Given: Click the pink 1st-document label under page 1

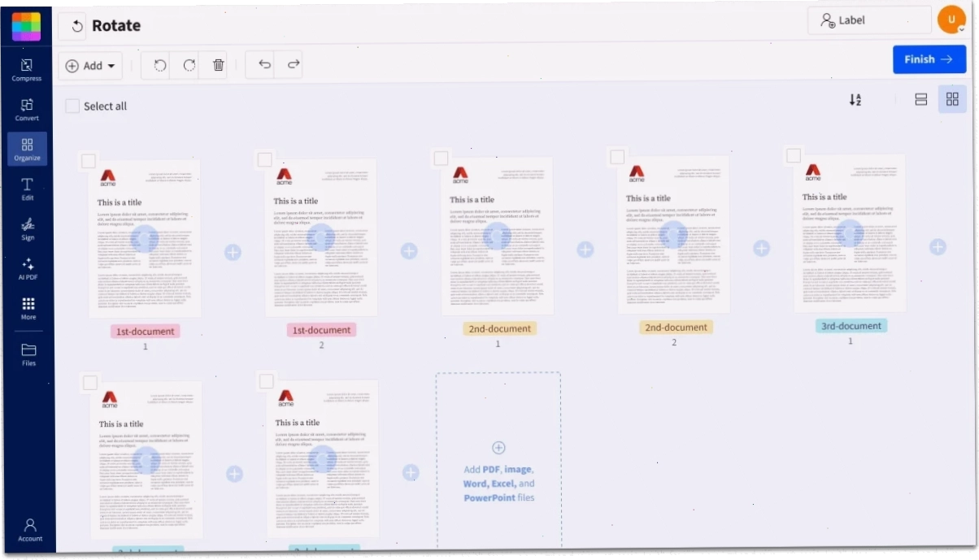Looking at the screenshot, I should (x=146, y=332).
